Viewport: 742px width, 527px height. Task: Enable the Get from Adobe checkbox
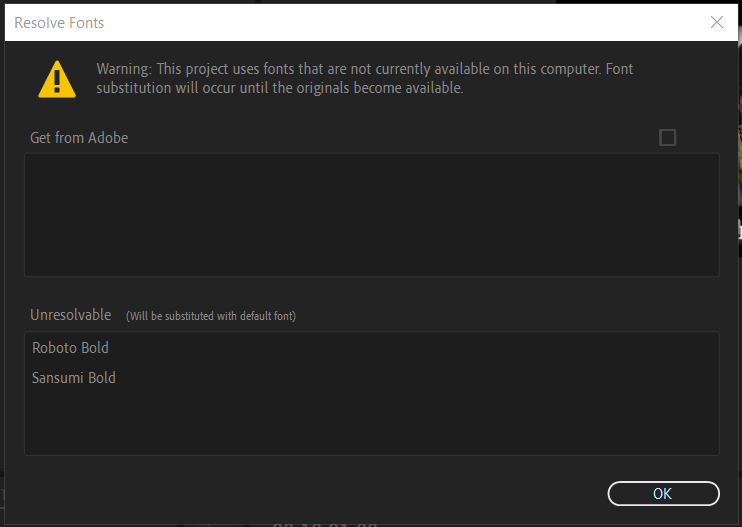pos(668,138)
